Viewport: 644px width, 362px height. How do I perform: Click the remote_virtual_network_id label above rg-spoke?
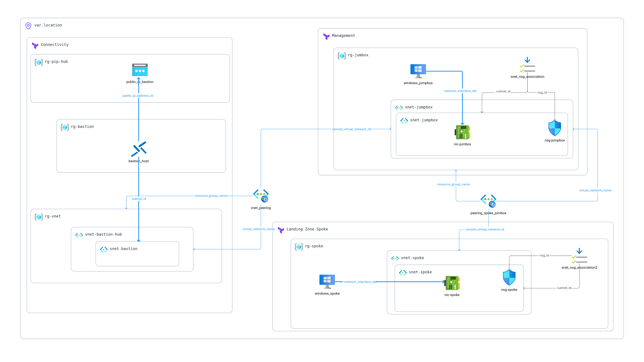point(485,229)
